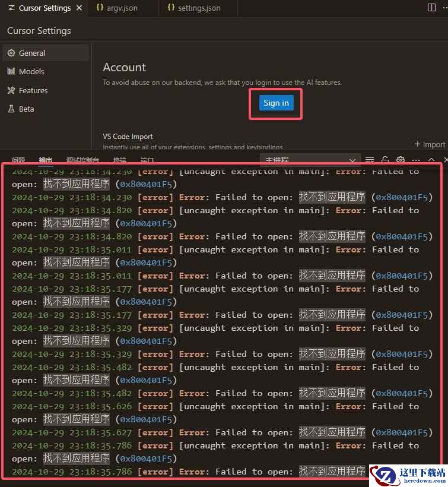Open the panel more actions ellipsis
448x487 pixels.
pos(416,160)
